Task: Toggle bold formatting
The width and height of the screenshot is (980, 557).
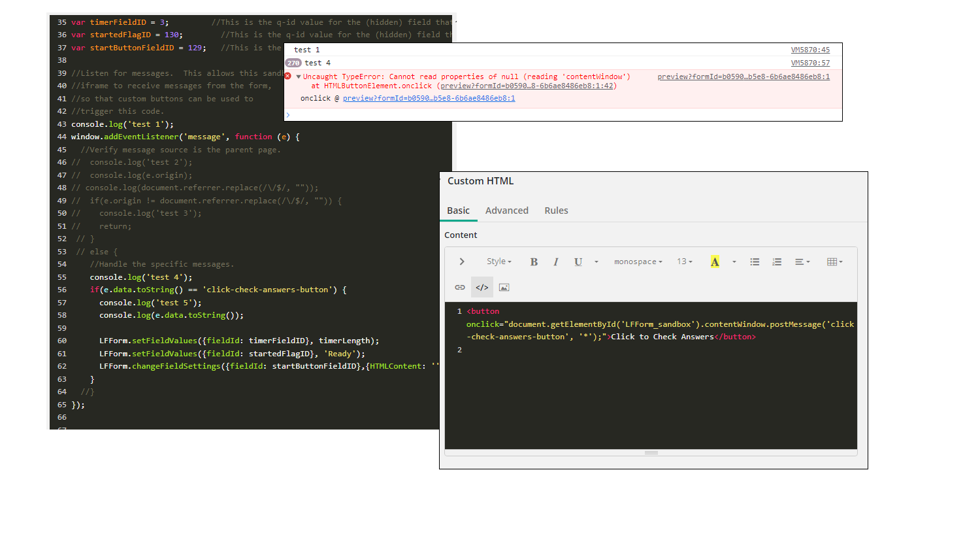Action: coord(534,262)
